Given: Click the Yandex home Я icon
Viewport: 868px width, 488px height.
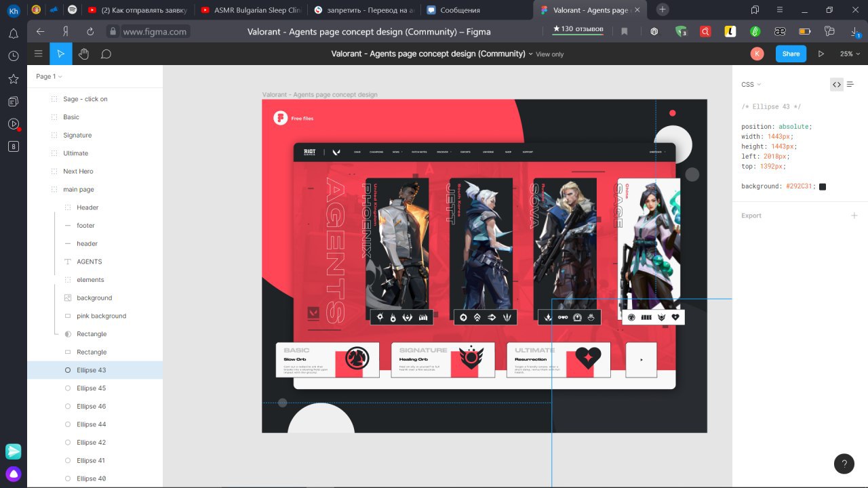Looking at the screenshot, I should pos(66,31).
